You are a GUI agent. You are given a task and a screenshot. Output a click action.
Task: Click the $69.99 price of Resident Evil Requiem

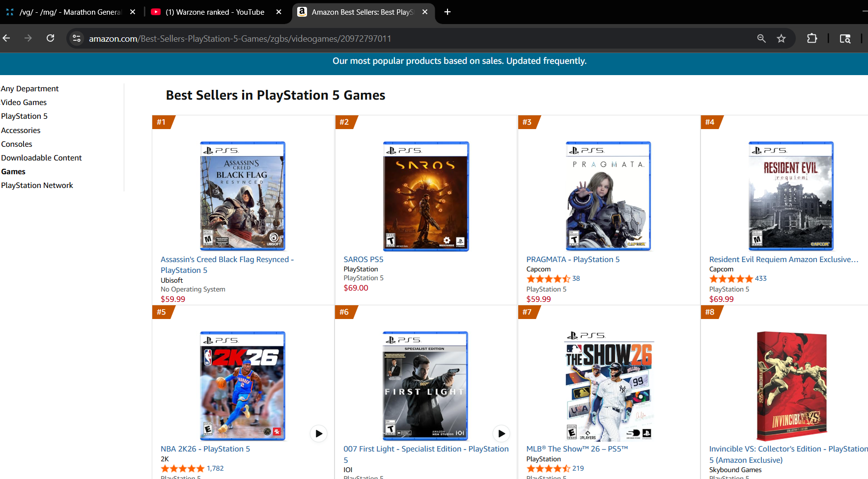[x=721, y=299]
